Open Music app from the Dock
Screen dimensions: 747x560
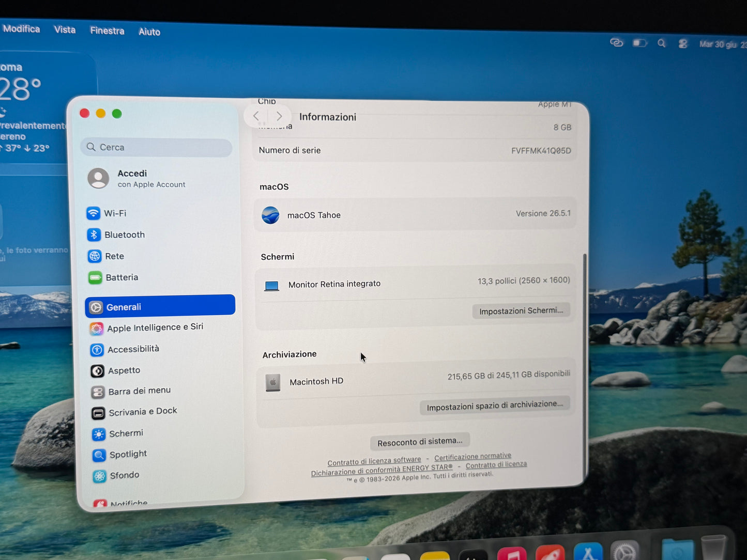coord(512,554)
